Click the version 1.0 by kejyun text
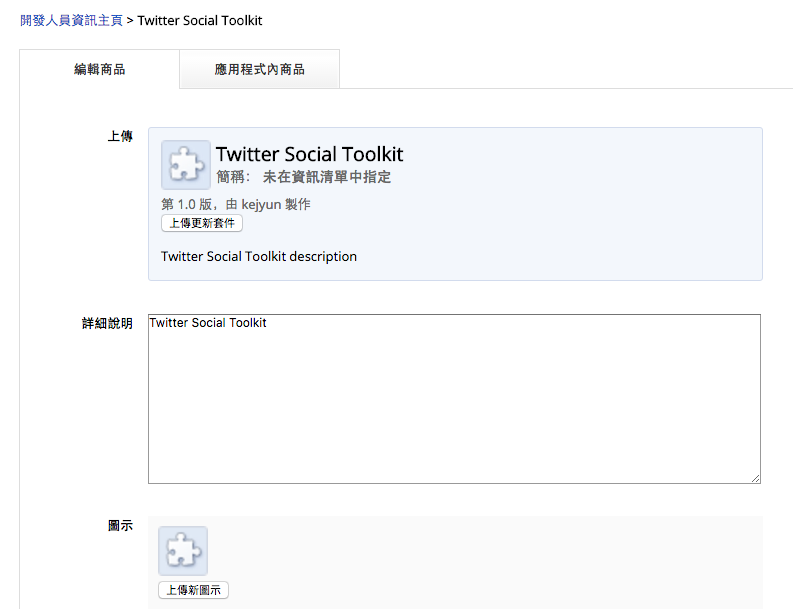793x609 pixels. (235, 204)
